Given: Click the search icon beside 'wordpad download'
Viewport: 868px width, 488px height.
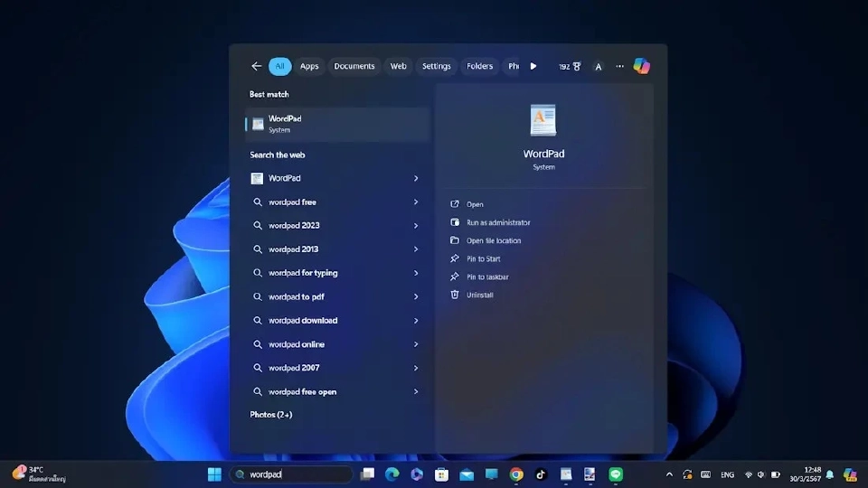Looking at the screenshot, I should (x=258, y=320).
